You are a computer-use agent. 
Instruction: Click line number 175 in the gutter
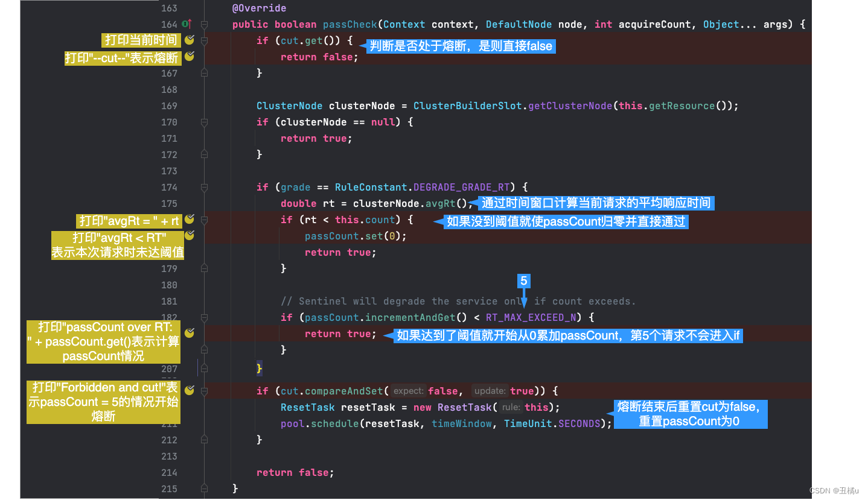click(169, 203)
